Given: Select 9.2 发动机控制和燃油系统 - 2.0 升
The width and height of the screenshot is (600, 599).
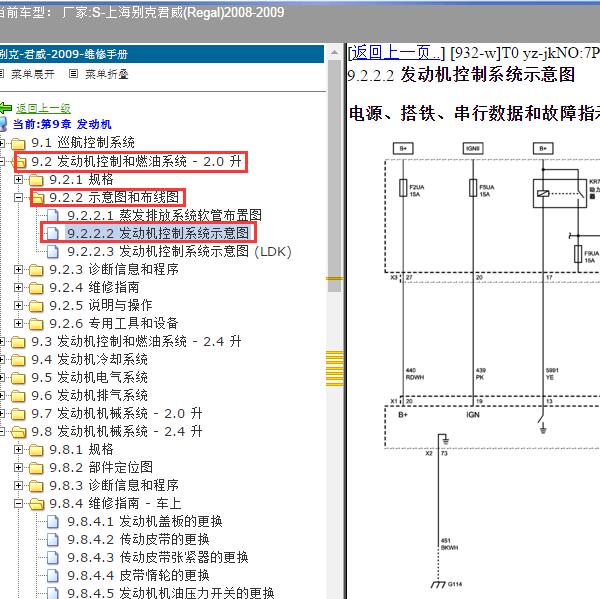Looking at the screenshot, I should [136, 162].
